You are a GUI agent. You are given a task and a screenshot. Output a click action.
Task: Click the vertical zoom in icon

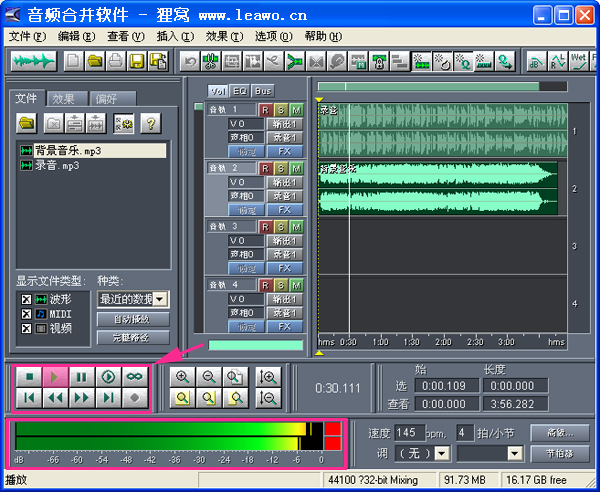click(x=268, y=377)
